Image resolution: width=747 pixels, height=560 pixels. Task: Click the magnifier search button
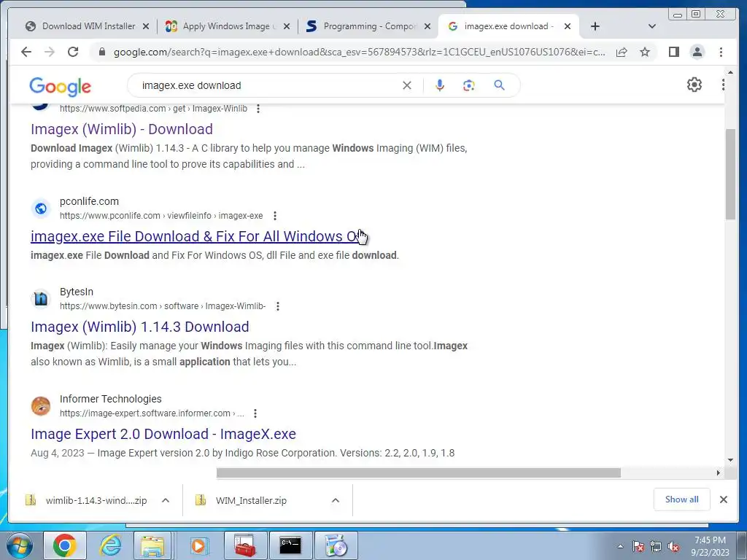499,85
